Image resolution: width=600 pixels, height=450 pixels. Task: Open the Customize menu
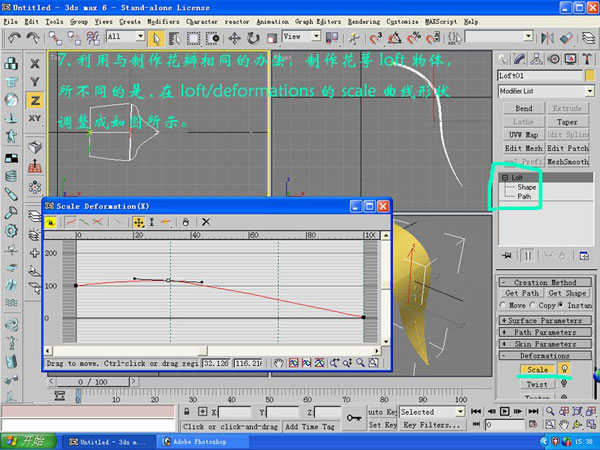402,22
